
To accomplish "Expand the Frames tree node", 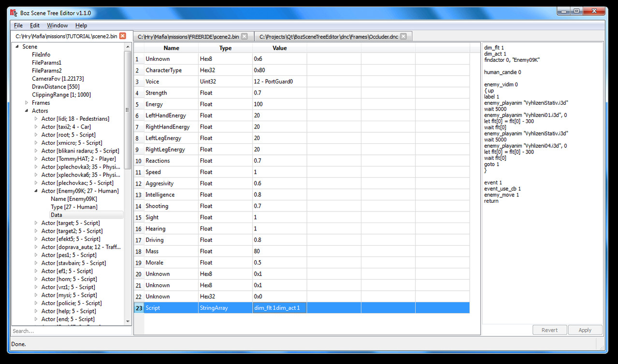I will (27, 103).
